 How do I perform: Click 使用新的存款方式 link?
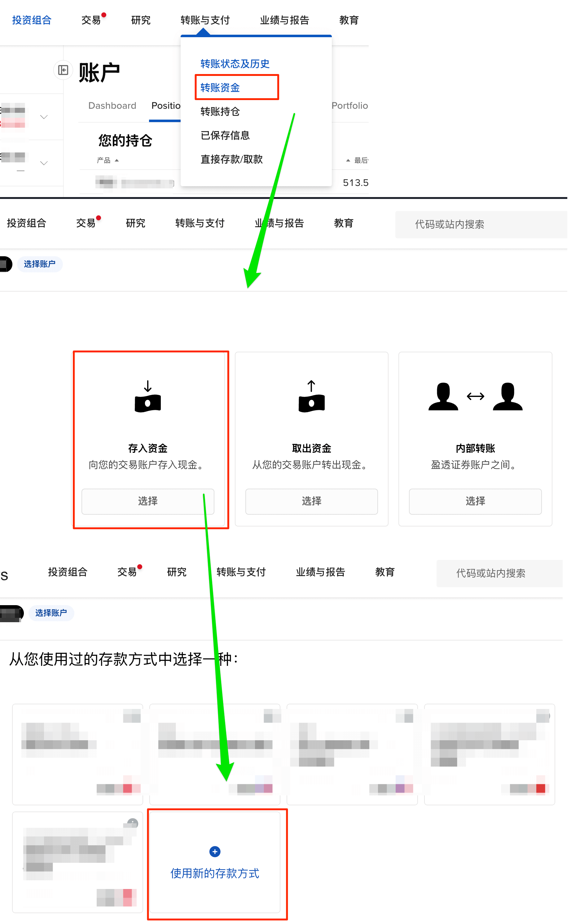215,873
